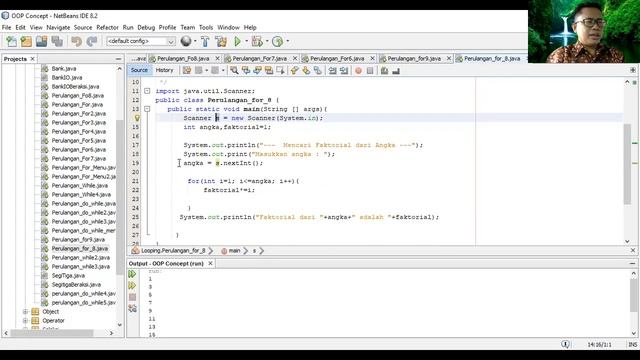Click the Next Bookmark icon

coord(306,71)
